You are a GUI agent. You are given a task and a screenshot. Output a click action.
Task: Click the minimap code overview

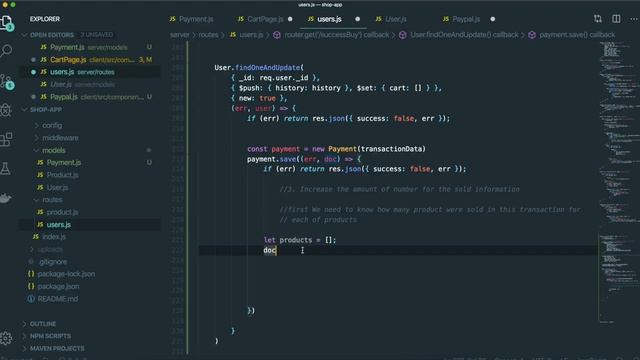click(619, 182)
